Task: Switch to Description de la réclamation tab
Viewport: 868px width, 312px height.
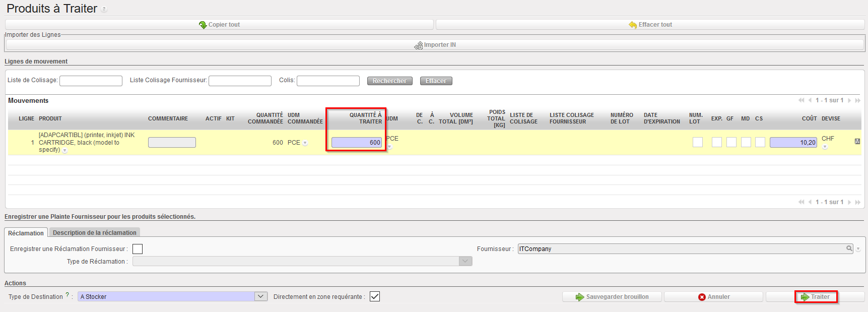Action: (x=95, y=232)
